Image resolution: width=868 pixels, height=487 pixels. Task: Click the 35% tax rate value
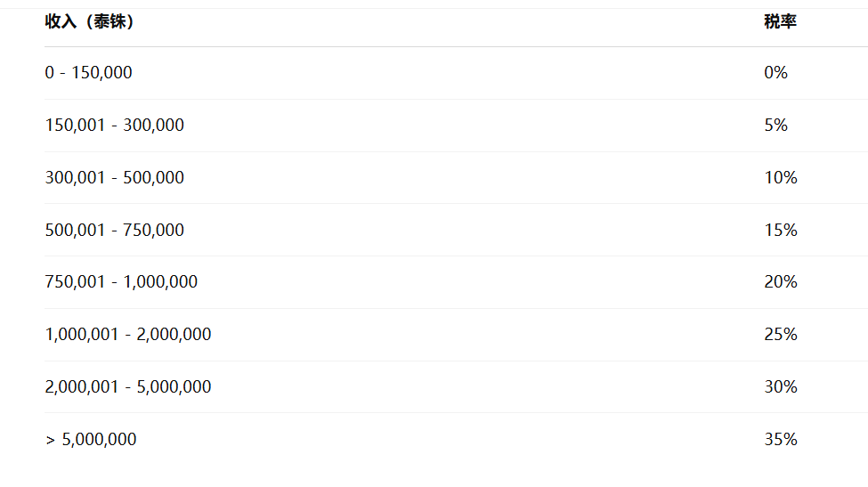pos(781,440)
